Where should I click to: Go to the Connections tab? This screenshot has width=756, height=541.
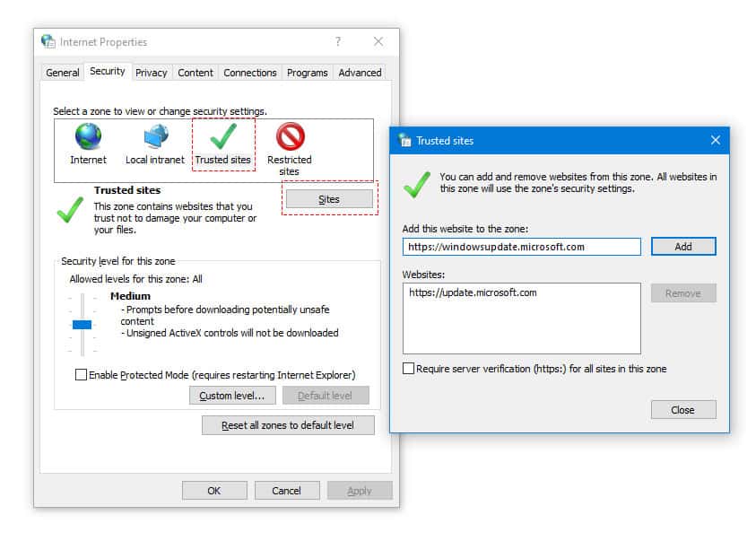[249, 73]
